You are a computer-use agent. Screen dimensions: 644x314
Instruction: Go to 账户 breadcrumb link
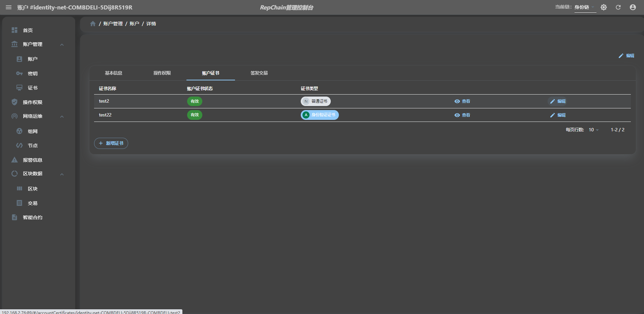click(134, 24)
